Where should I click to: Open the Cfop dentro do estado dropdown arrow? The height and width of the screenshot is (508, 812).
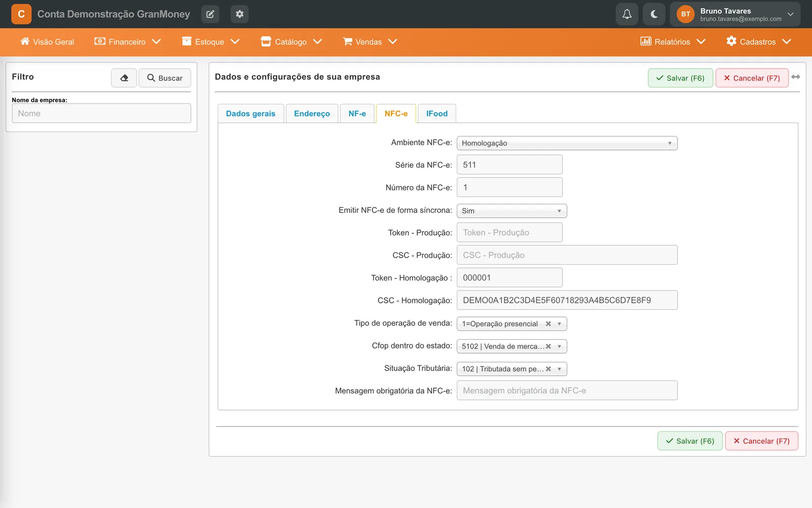[559, 346]
